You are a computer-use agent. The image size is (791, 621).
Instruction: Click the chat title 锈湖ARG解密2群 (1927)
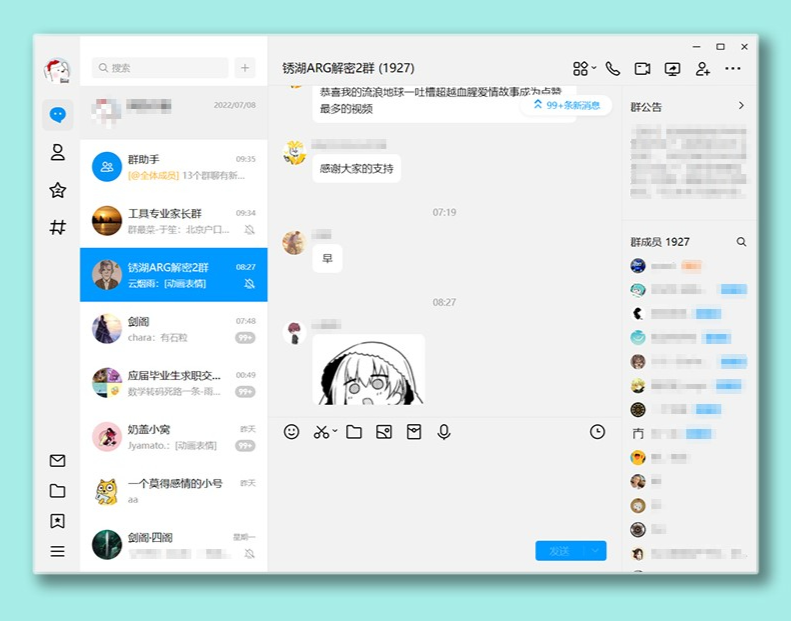349,68
